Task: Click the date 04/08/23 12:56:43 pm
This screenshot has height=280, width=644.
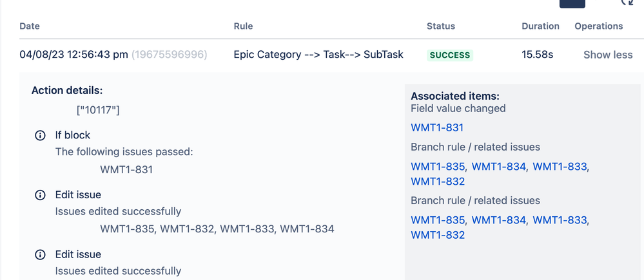Action: point(74,55)
